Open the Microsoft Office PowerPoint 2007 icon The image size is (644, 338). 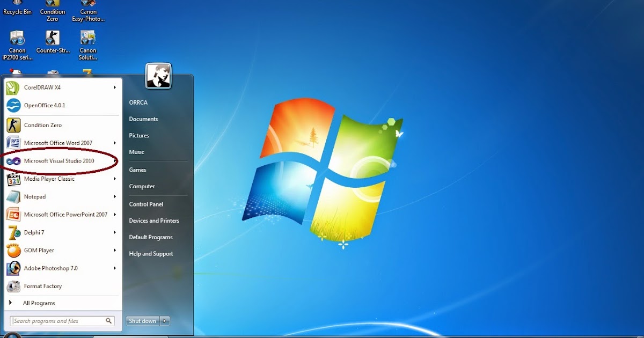[13, 214]
